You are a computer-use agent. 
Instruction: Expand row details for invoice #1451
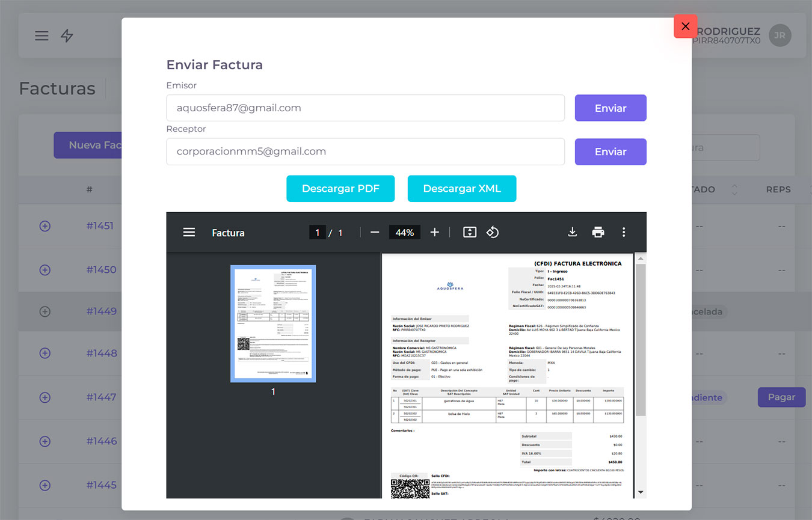[x=45, y=226]
